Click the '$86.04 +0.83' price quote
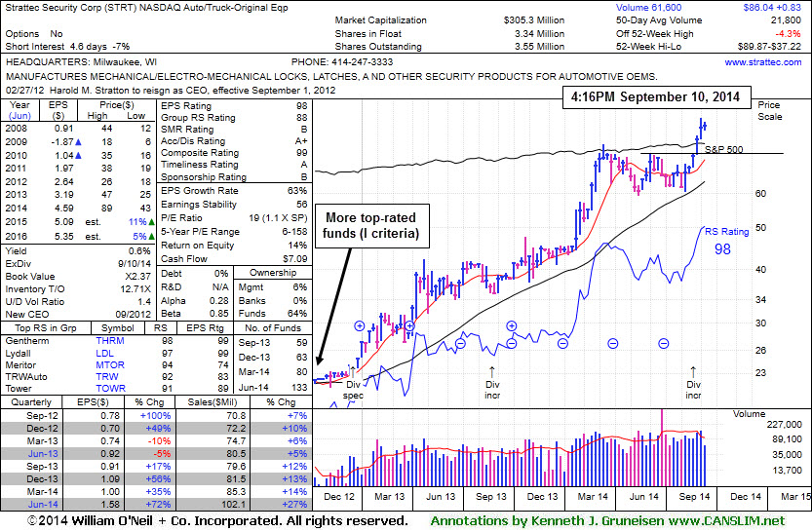This screenshot has width=812, height=532. click(x=772, y=8)
